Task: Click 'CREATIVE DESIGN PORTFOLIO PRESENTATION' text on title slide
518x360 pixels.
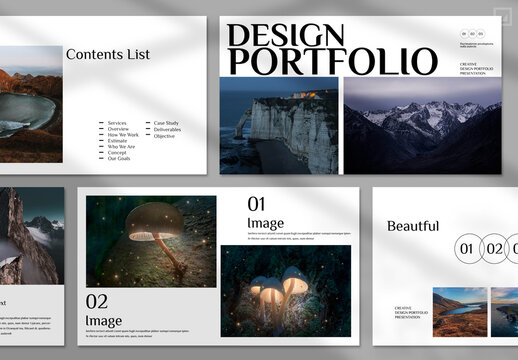Action: [x=476, y=69]
